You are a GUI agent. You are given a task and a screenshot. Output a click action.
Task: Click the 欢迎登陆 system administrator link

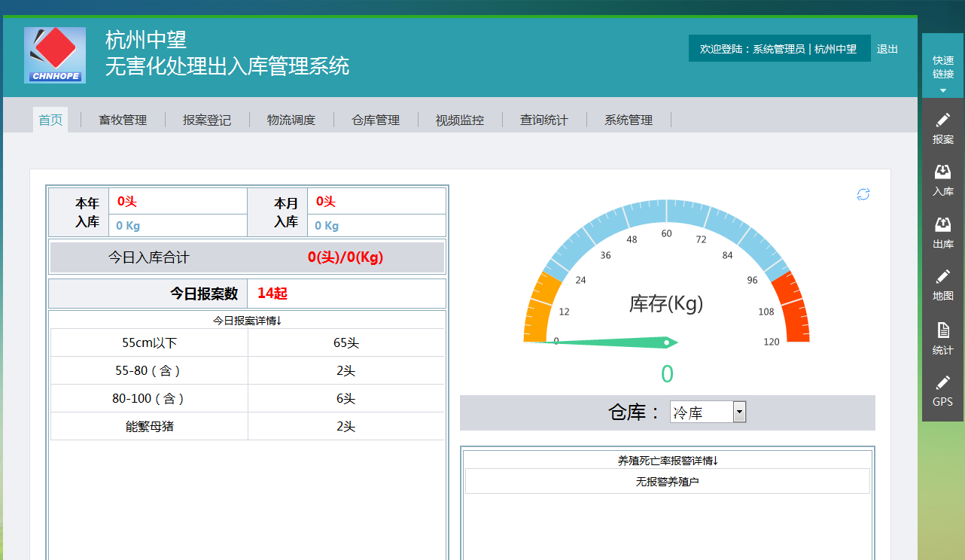779,48
